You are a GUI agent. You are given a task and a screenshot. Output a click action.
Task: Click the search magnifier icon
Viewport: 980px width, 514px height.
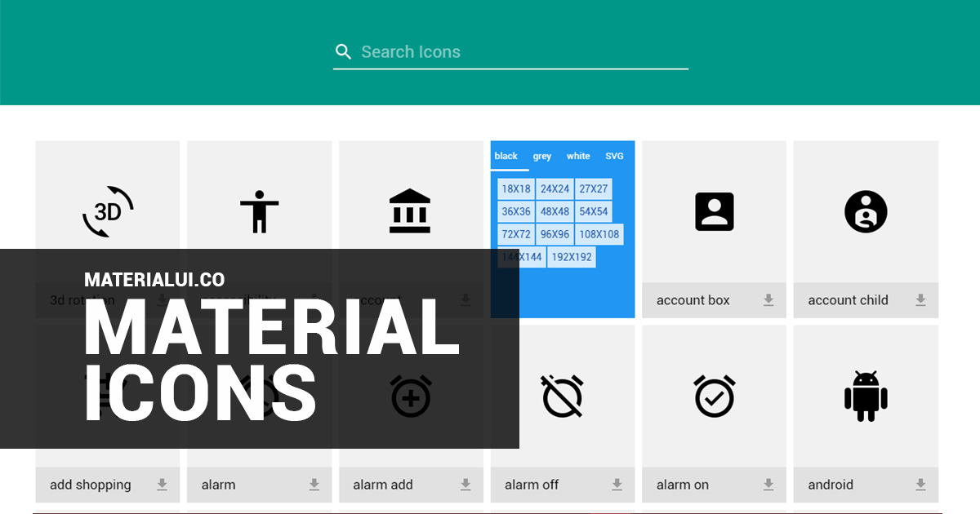(x=344, y=51)
